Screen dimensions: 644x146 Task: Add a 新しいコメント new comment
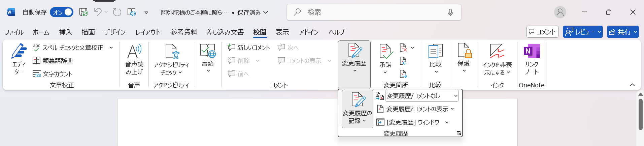click(249, 48)
